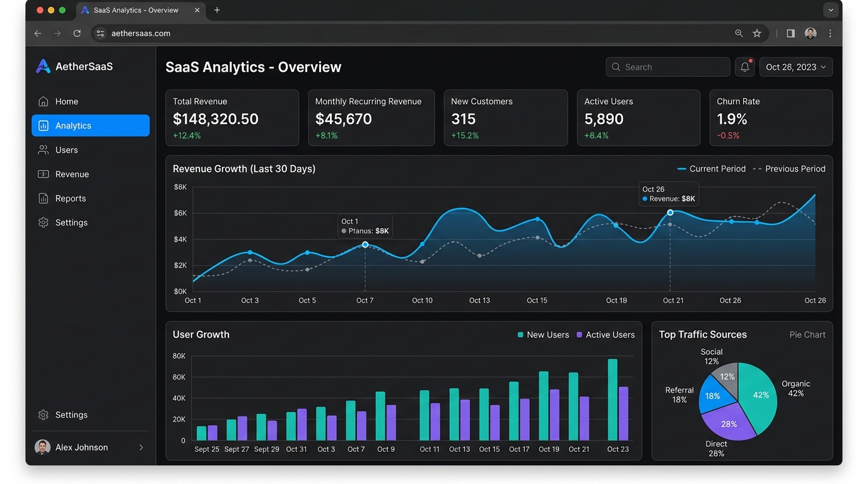Click the New Customers value 315
The height and width of the screenshot is (484, 868).
coord(464,119)
